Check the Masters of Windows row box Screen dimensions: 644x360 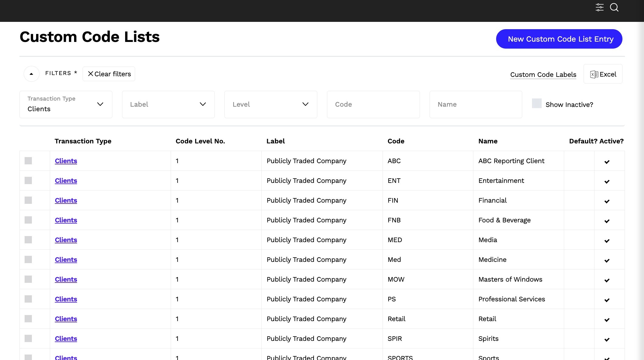pos(28,279)
